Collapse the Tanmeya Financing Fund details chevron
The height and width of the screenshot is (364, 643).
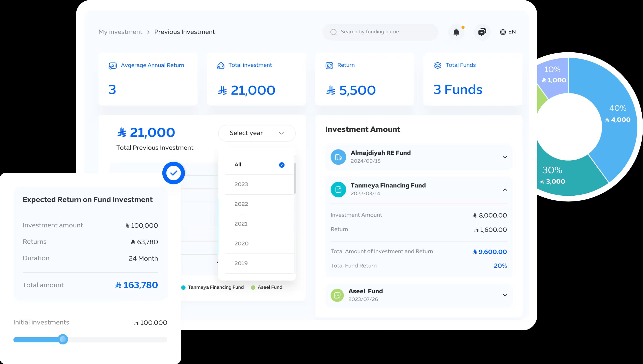point(505,190)
